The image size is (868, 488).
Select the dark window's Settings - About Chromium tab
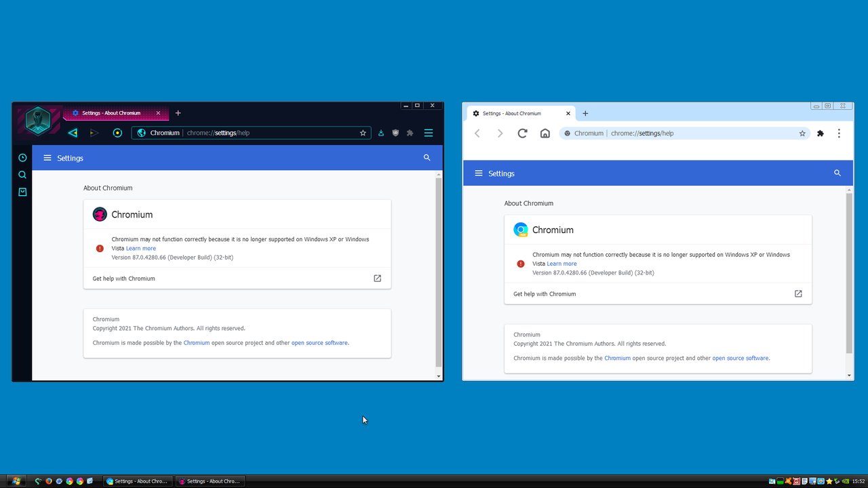pyautogui.click(x=116, y=113)
